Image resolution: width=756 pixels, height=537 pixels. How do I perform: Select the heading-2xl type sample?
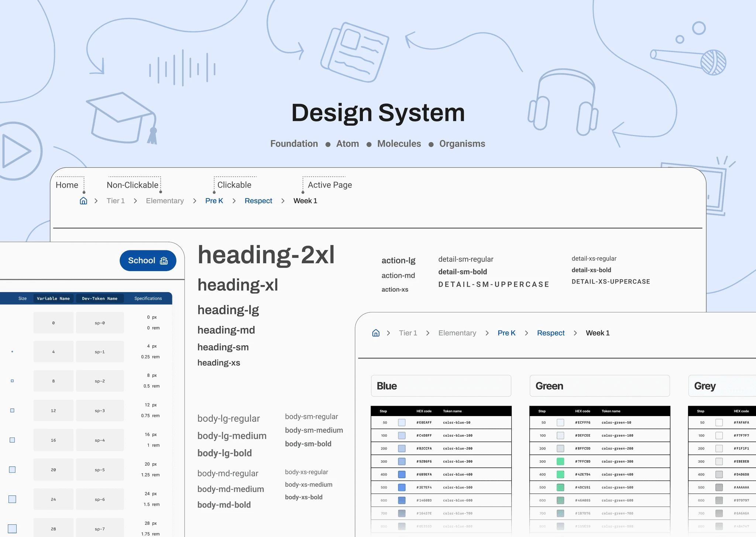pyautogui.click(x=266, y=254)
